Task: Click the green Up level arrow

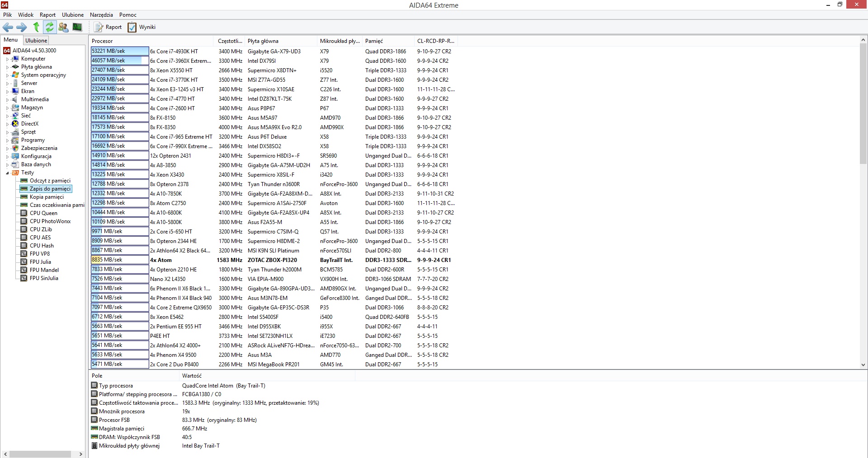Action: pos(36,27)
